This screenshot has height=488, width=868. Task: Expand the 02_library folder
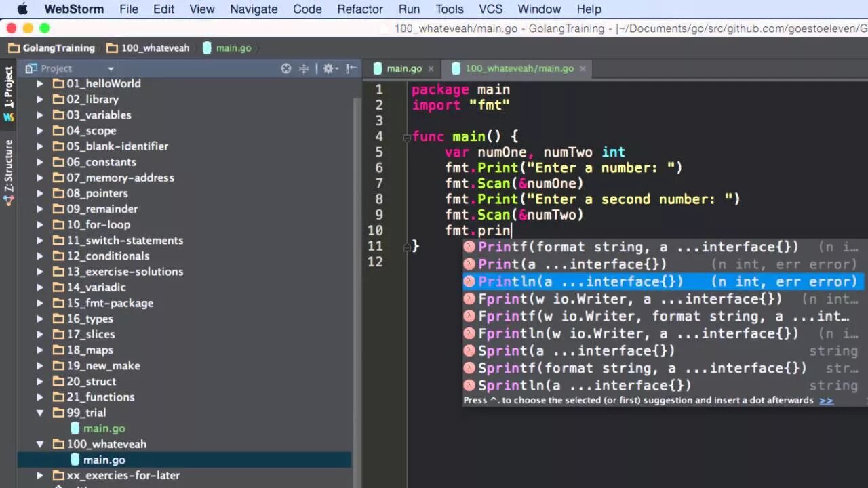[40, 100]
